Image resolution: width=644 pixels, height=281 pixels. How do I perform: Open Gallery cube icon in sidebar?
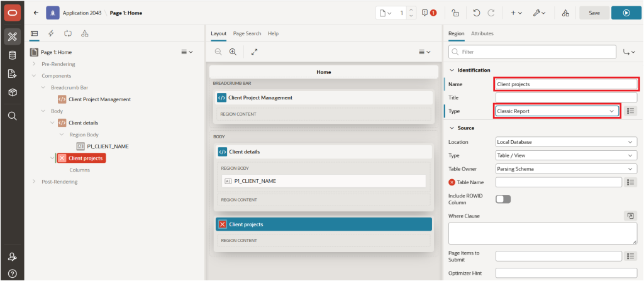coord(13,93)
